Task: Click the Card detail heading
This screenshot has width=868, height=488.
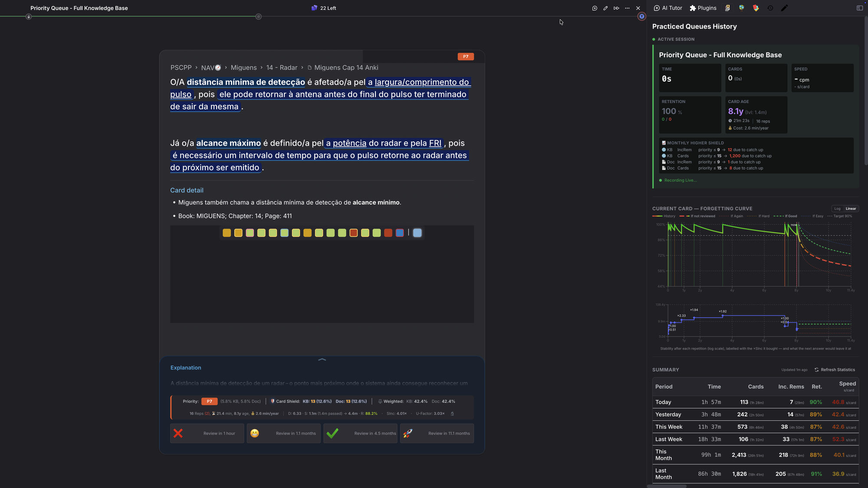Action: (187, 190)
